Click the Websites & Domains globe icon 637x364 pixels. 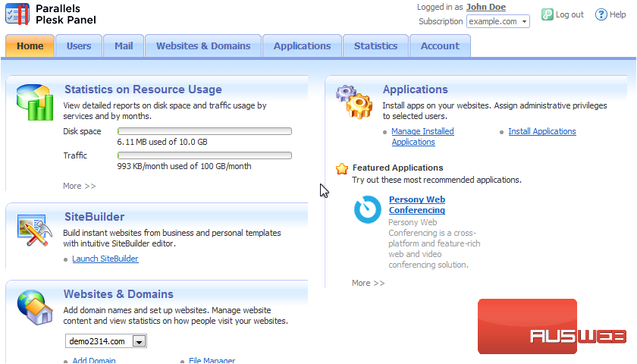34,306
